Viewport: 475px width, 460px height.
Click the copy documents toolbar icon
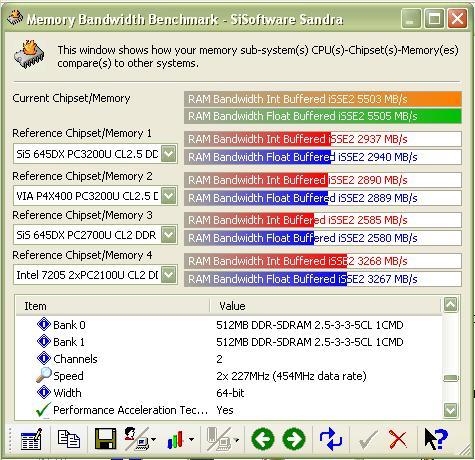point(69,439)
